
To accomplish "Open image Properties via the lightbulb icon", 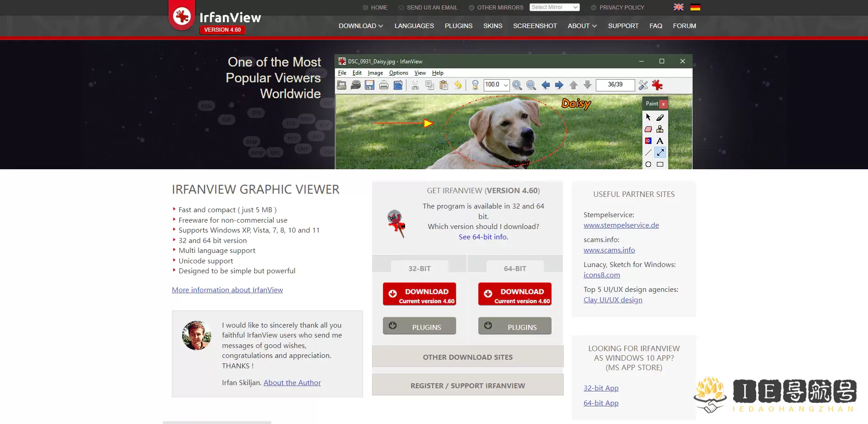I will 475,85.
